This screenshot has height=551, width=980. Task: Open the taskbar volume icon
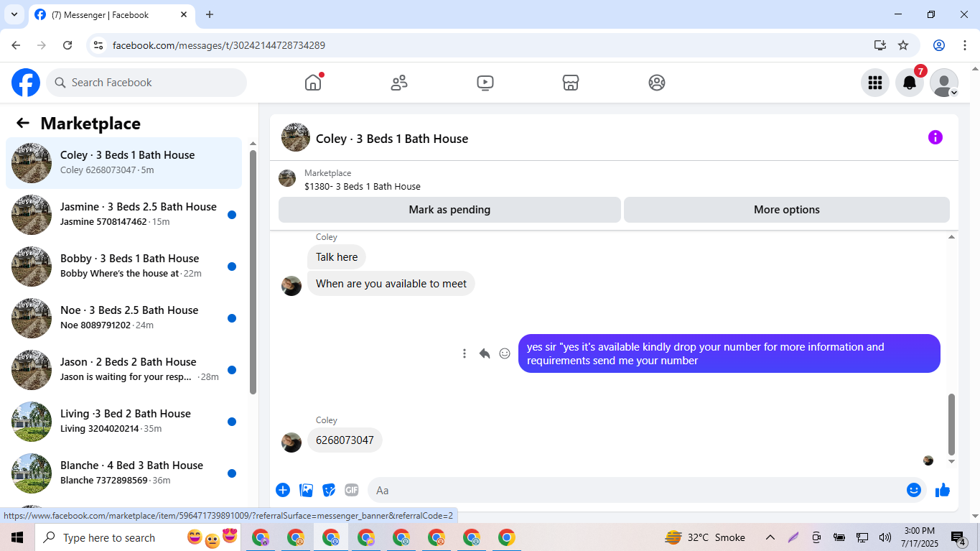tap(885, 537)
